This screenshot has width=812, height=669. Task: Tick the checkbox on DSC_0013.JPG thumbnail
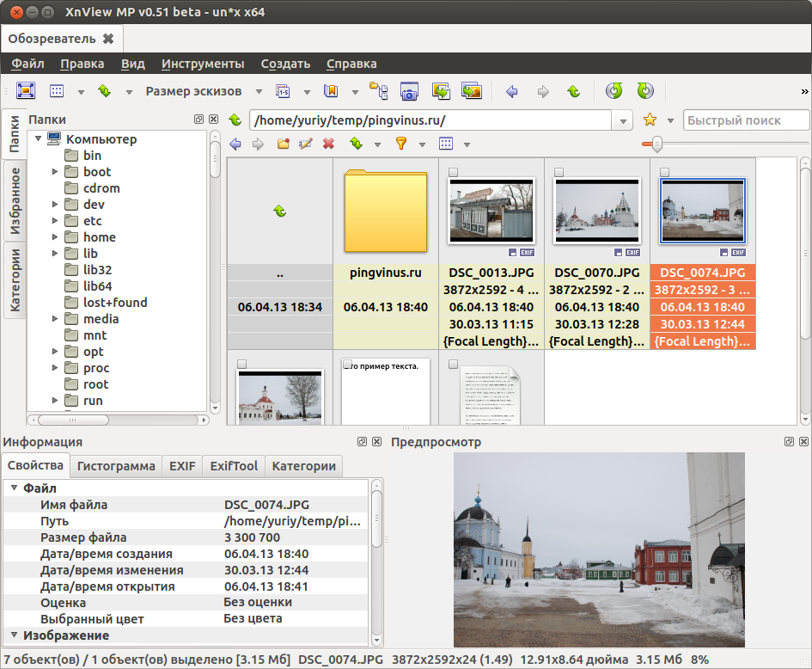click(453, 172)
